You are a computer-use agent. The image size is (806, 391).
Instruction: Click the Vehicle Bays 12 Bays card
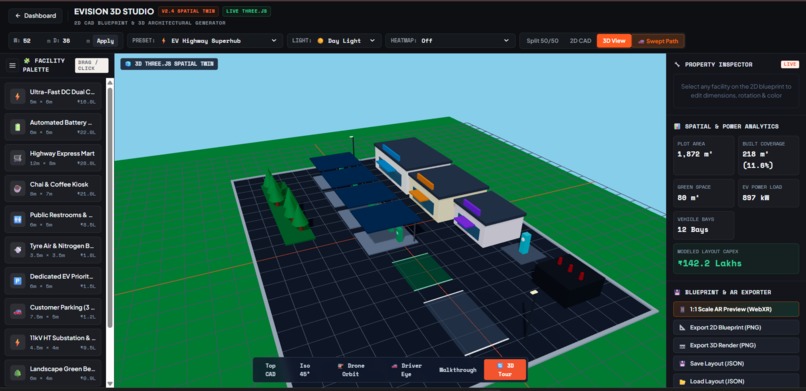click(x=704, y=225)
